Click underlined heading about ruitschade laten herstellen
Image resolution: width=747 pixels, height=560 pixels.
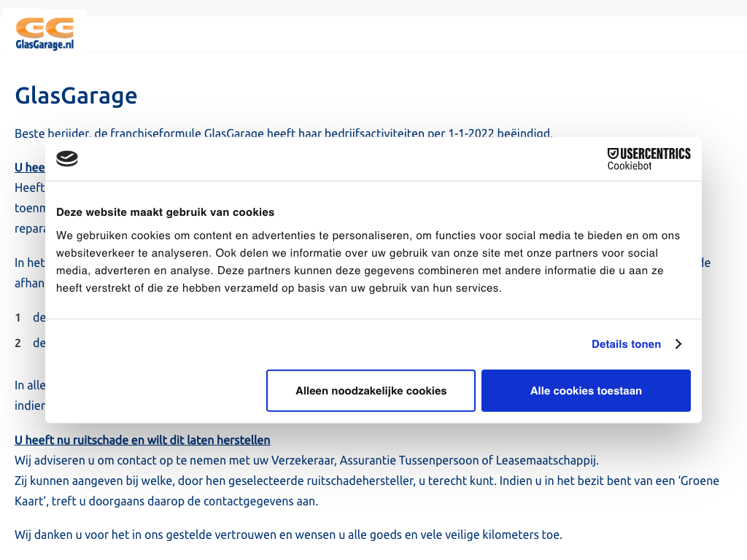[x=142, y=440]
